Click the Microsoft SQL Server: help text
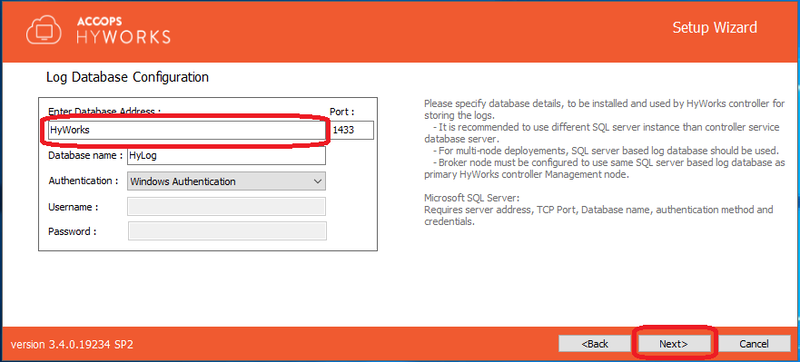 click(x=471, y=198)
